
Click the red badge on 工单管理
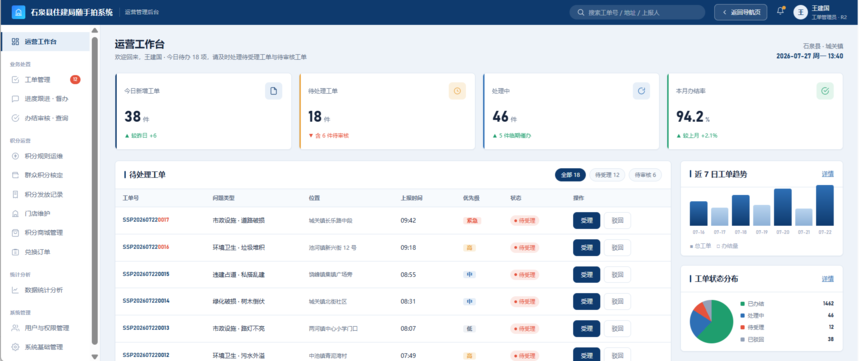[75, 80]
